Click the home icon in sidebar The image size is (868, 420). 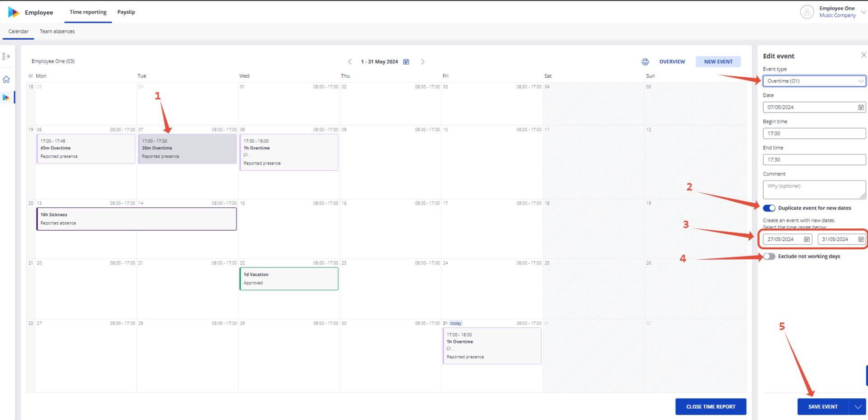click(x=6, y=79)
